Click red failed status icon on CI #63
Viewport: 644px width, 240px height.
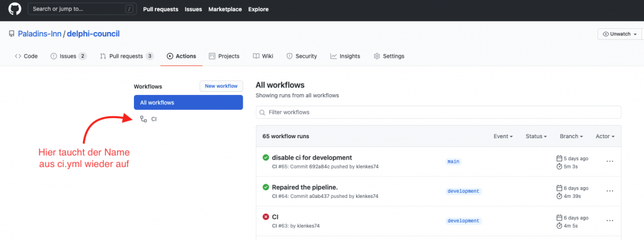[266, 217]
